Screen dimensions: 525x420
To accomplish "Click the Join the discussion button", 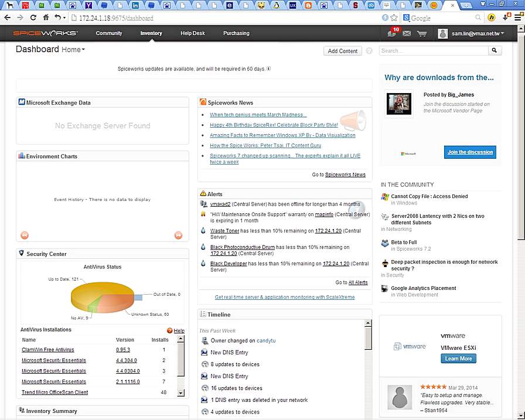I will (x=470, y=152).
